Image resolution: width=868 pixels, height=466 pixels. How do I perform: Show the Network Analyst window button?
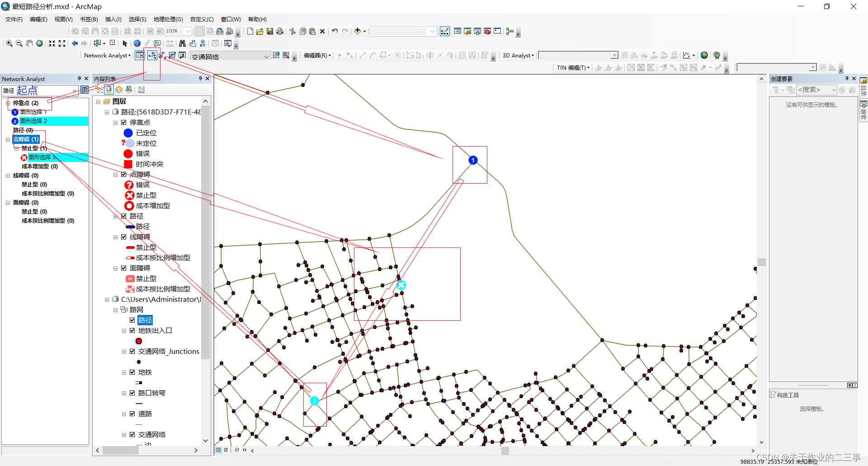140,55
